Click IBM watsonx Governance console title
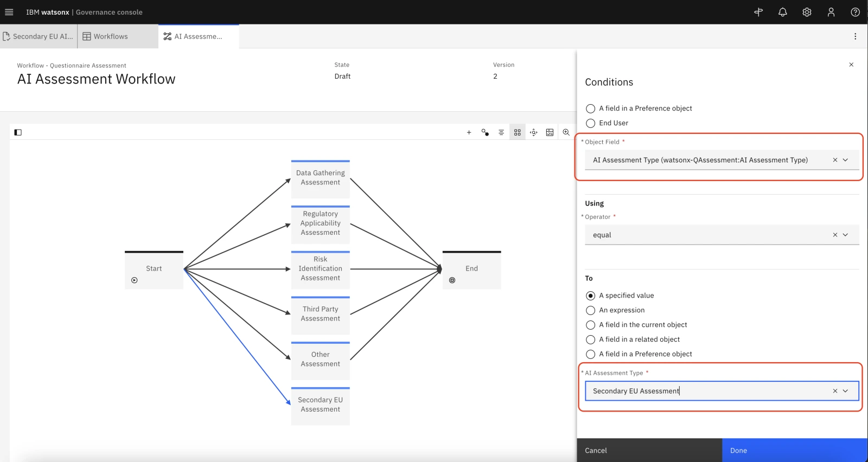Viewport: 868px width, 462px height. [x=84, y=12]
